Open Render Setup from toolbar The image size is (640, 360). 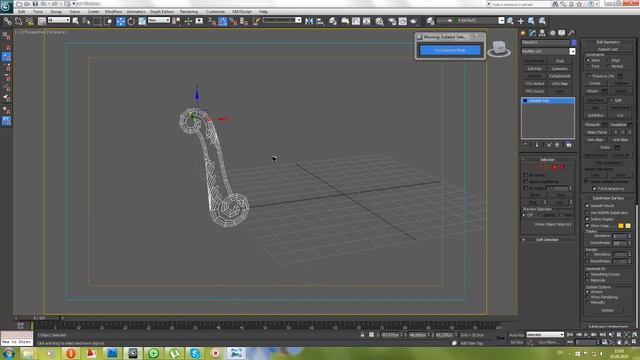[x=392, y=21]
